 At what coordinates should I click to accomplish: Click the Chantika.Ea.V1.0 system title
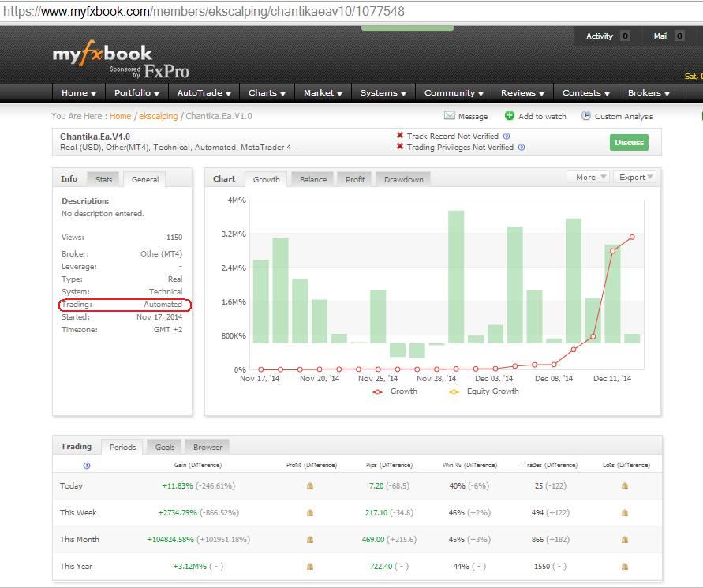pos(95,137)
